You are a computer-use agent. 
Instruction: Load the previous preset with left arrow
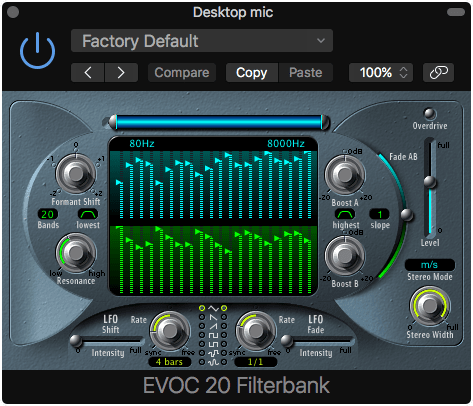[88, 72]
